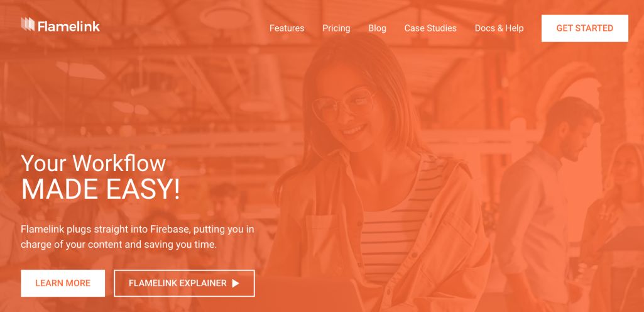Go to the Pricing menu item

(x=336, y=28)
